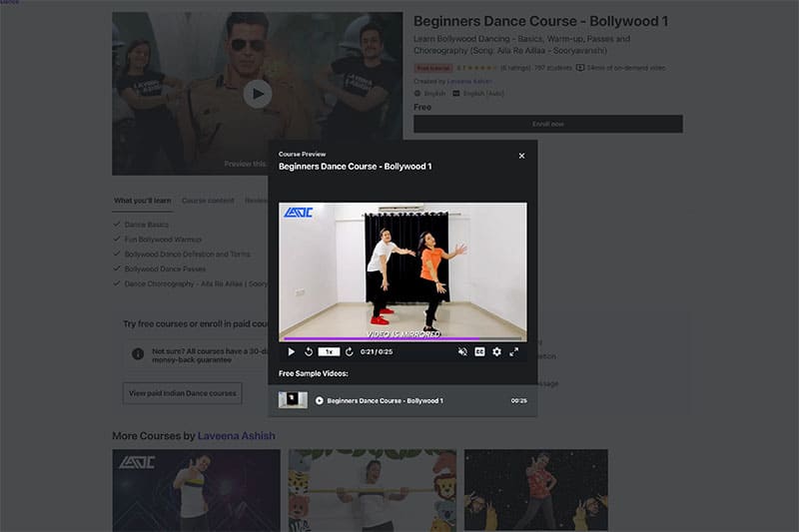The image size is (799, 532).
Task: Click View paid Indian Dance courses button
Action: [x=183, y=393]
